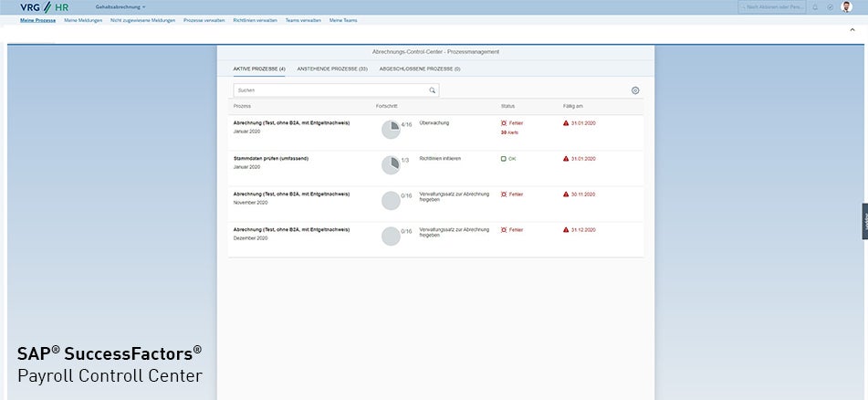This screenshot has width=868, height=400.
Task: Click warning triangle beside due date 30.11.2020
Action: tap(566, 195)
